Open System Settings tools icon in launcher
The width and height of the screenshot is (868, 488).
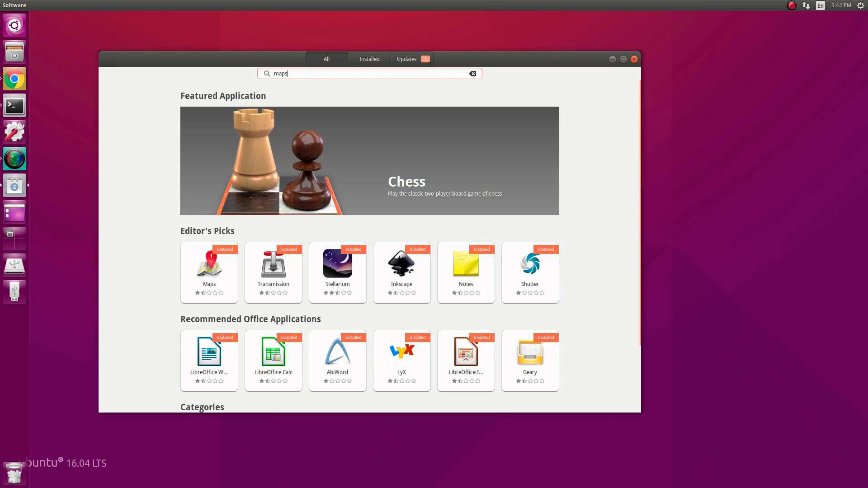(x=14, y=132)
